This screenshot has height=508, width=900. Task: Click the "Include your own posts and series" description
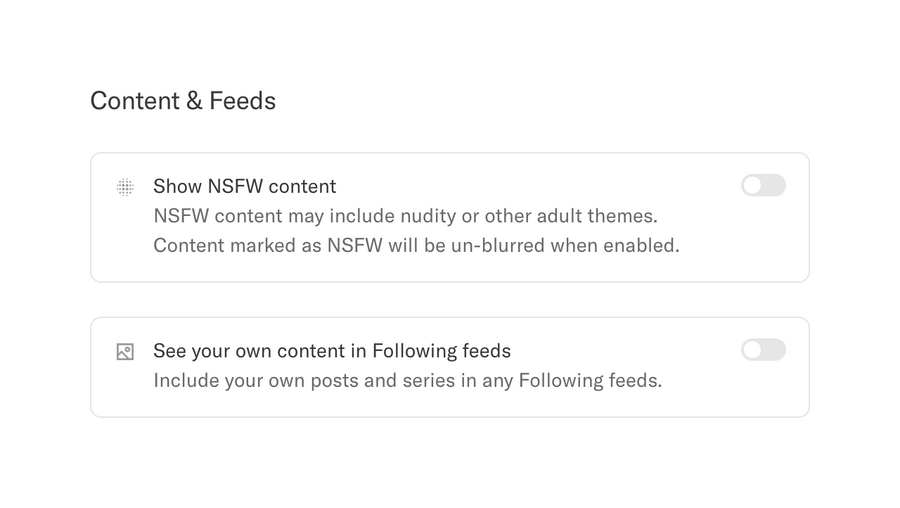coord(407,380)
